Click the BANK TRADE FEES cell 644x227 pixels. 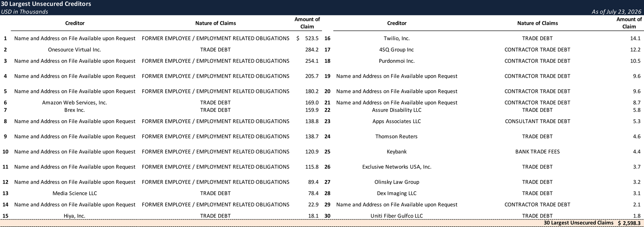[x=537, y=151]
